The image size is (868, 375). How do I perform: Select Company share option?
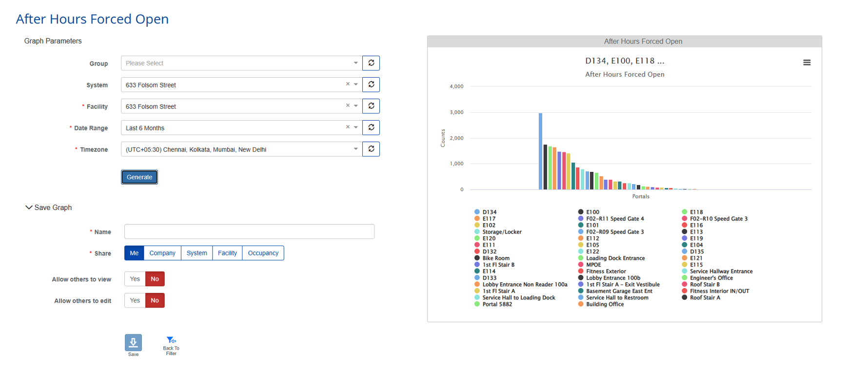[162, 253]
